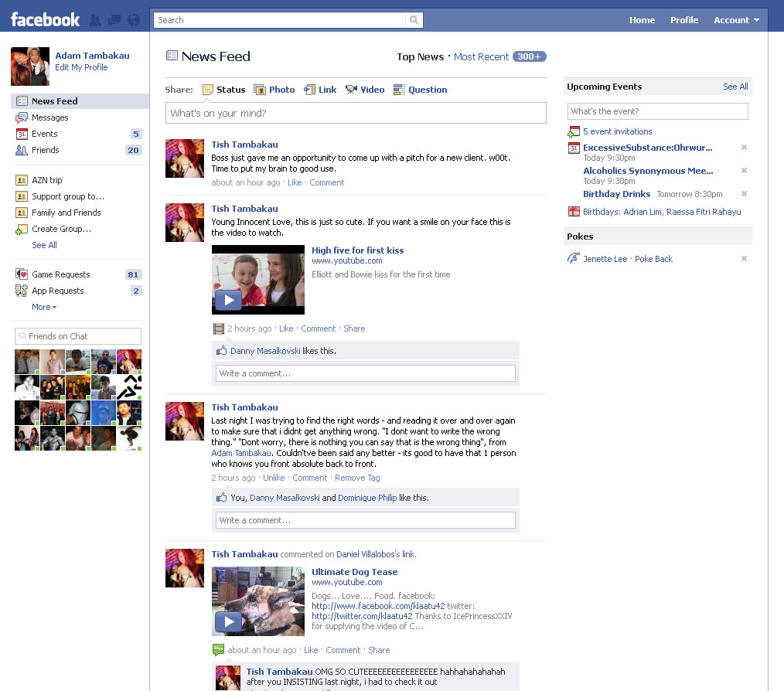Dismiss Alcoholics Synonymous Mee… event
The width and height of the screenshot is (784, 691).
[x=744, y=171]
